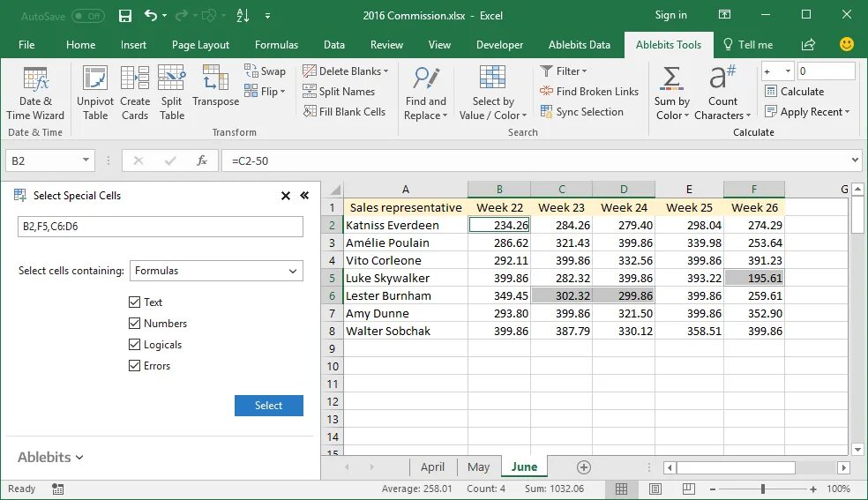This screenshot has width=868, height=500.
Task: Open the Ablebits Data tab
Action: click(579, 45)
